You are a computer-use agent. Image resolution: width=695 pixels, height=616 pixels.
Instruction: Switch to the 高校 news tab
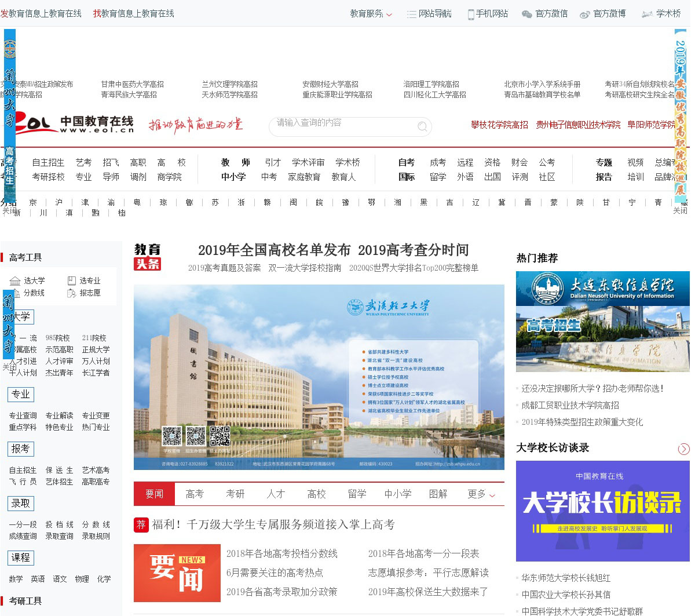click(x=316, y=494)
